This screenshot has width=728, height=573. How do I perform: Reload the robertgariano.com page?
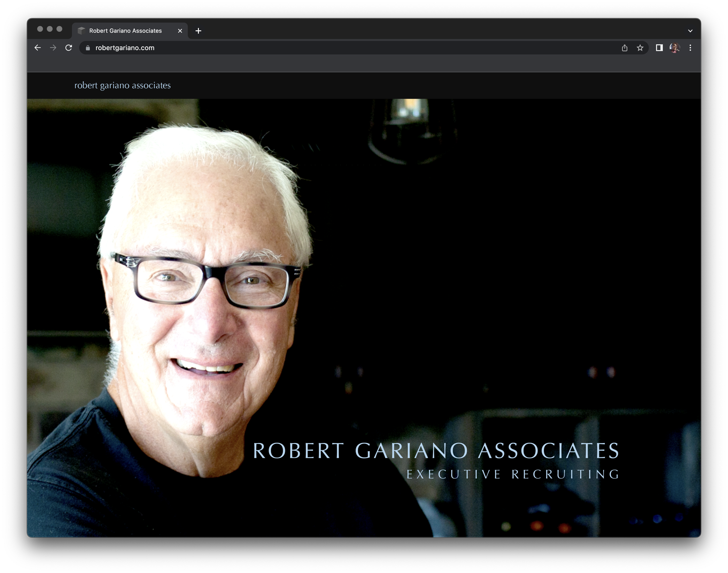point(68,48)
